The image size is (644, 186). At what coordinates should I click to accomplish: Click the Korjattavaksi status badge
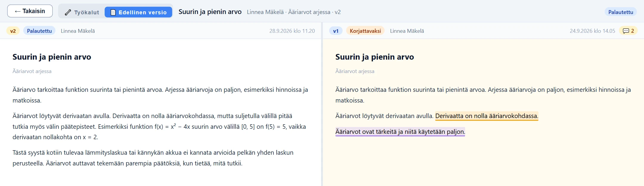click(x=365, y=31)
